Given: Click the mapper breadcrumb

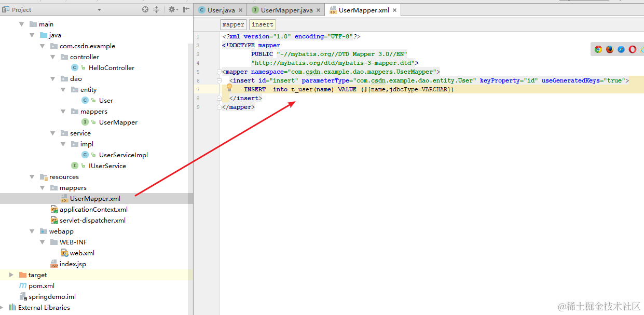Looking at the screenshot, I should click(x=233, y=24).
